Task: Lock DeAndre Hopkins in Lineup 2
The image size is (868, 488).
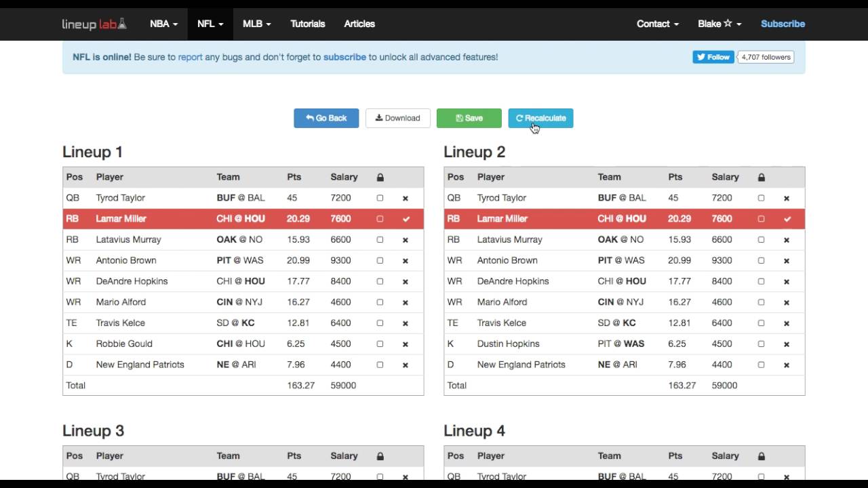Action: [761, 281]
